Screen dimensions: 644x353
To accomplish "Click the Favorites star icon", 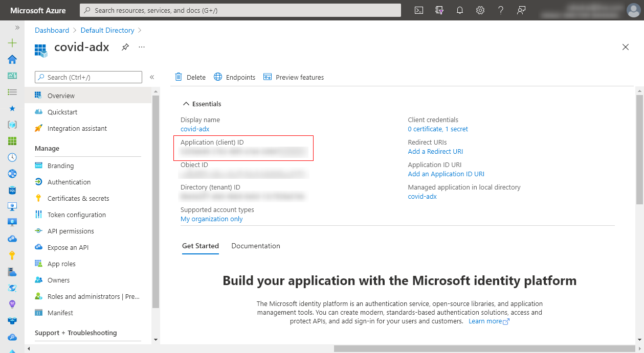I will 12,108.
